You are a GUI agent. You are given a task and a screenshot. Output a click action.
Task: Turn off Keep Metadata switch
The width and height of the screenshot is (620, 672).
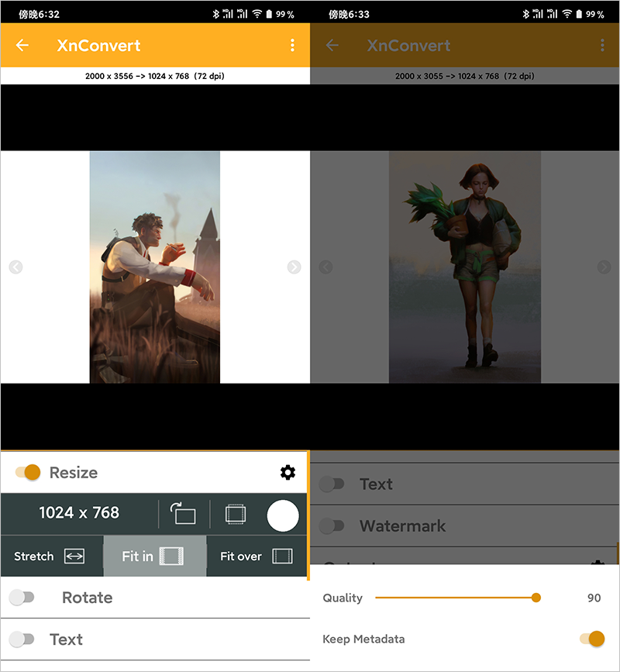pyautogui.click(x=592, y=639)
